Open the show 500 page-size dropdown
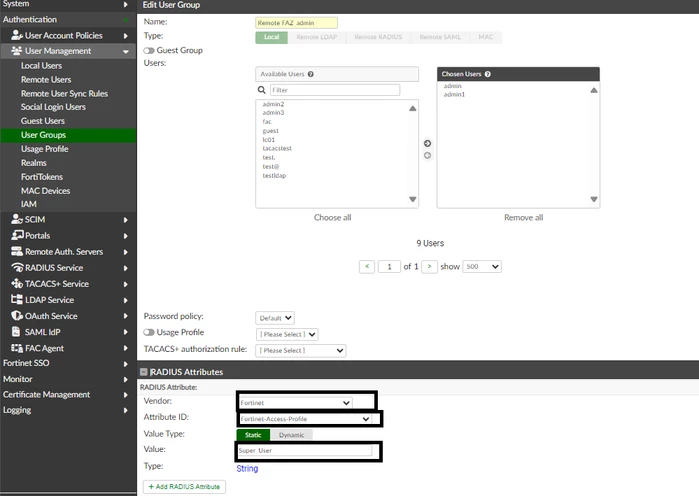The image size is (699, 496). coord(482,266)
